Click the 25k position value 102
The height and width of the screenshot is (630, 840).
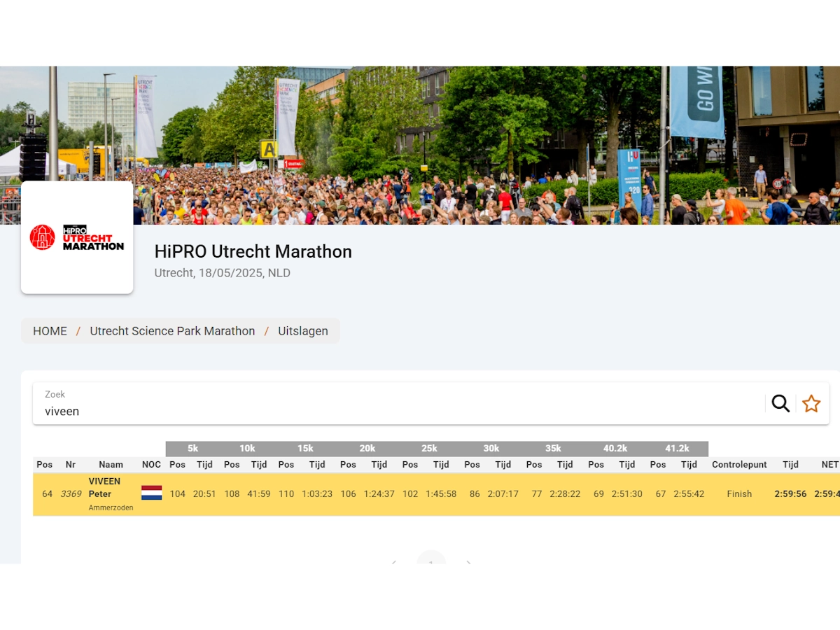[410, 494]
